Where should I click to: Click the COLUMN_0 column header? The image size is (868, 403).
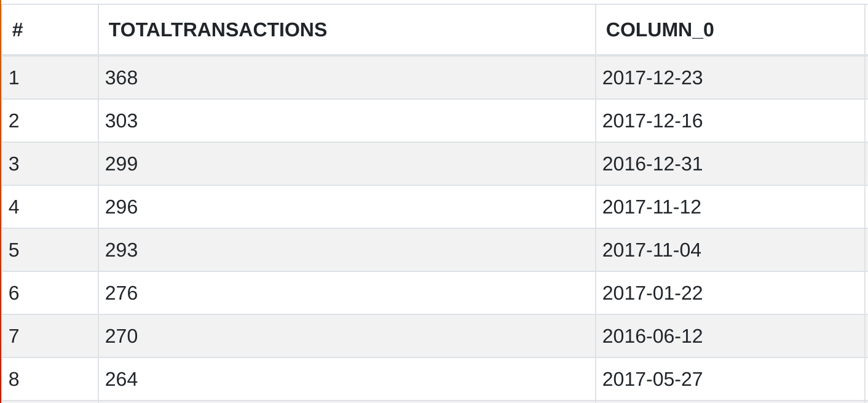(x=660, y=30)
